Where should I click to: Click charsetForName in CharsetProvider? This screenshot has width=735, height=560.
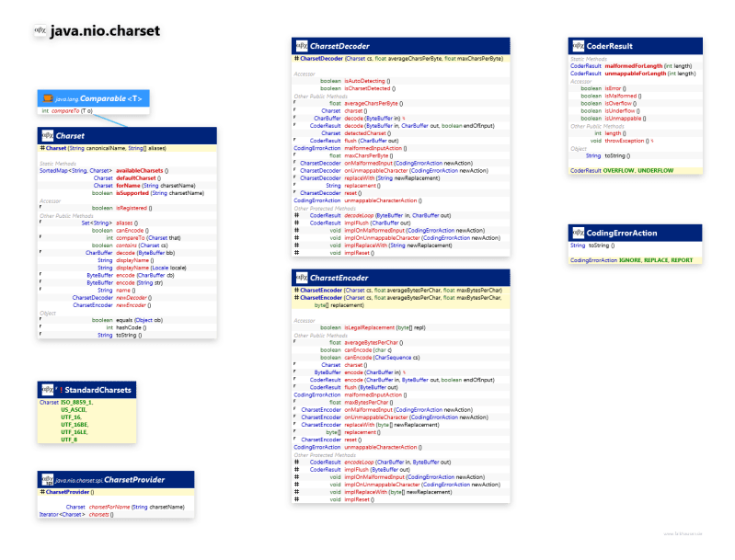click(109, 507)
